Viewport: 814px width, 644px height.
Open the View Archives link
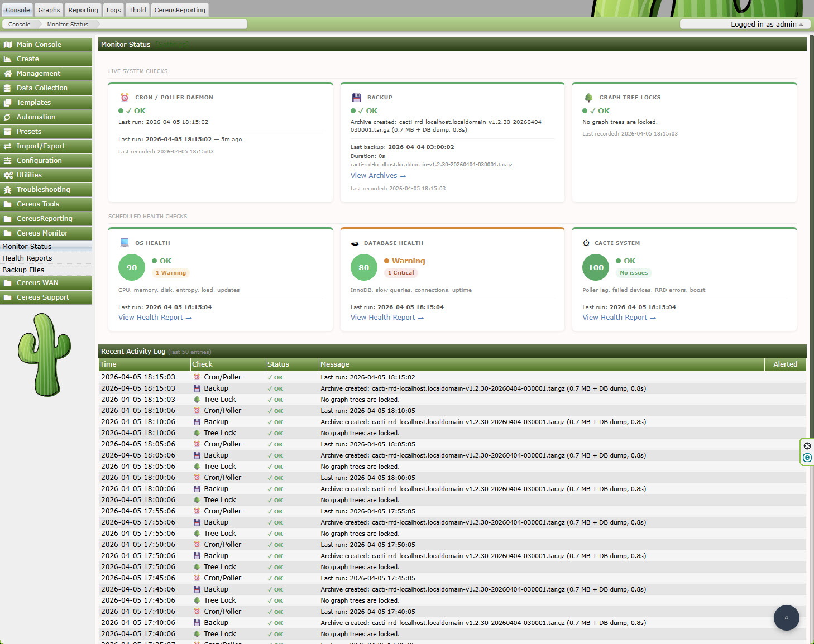[378, 175]
